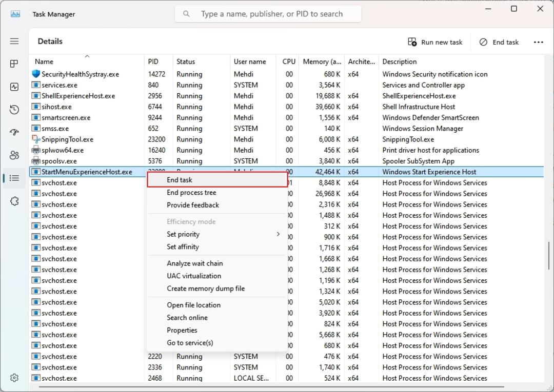The height and width of the screenshot is (392, 554).
Task: Choose Create memory dump file
Action: pos(217,288)
